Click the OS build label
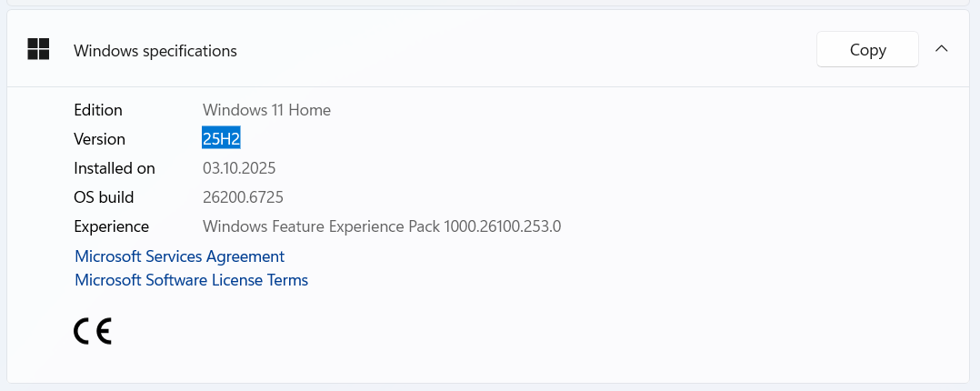Viewport: 980px width, 391px height. 104,197
